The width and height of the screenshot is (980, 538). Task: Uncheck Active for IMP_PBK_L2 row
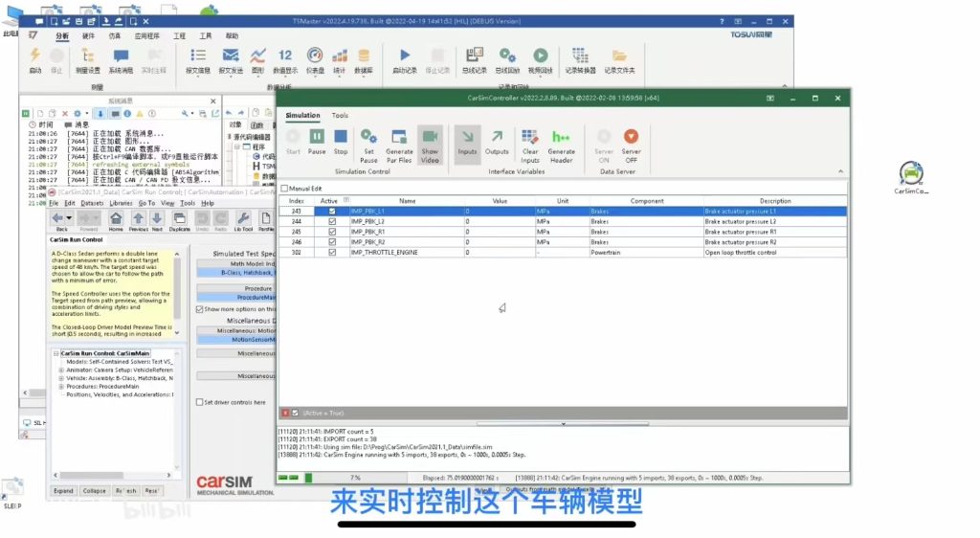tap(332, 221)
